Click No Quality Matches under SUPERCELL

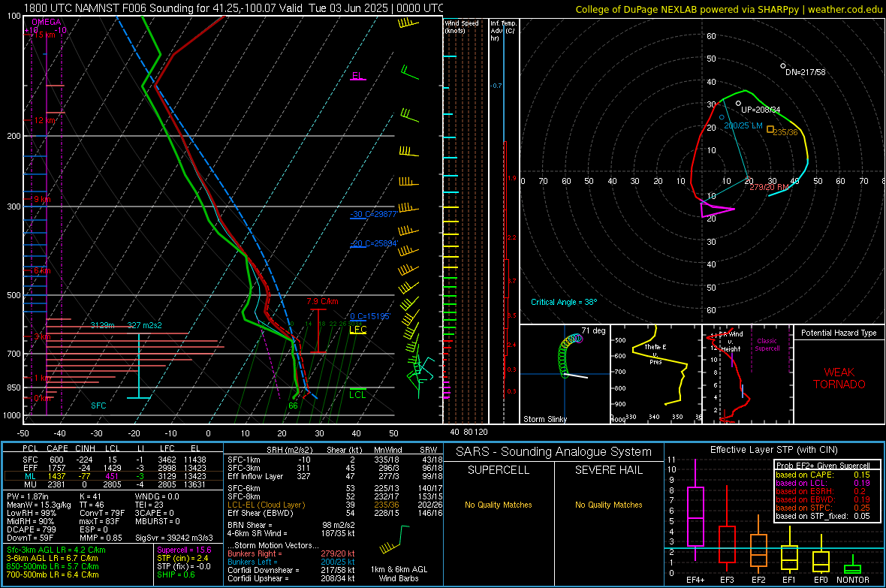coord(499,505)
